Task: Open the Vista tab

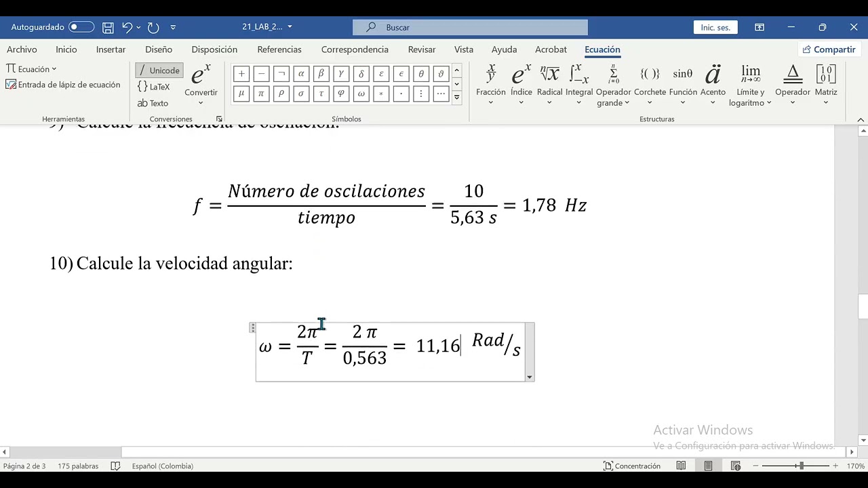Action: pyautogui.click(x=464, y=49)
